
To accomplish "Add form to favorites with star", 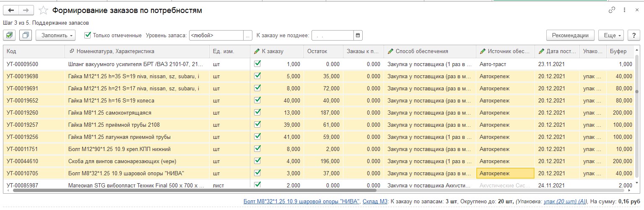I will pos(43,10).
